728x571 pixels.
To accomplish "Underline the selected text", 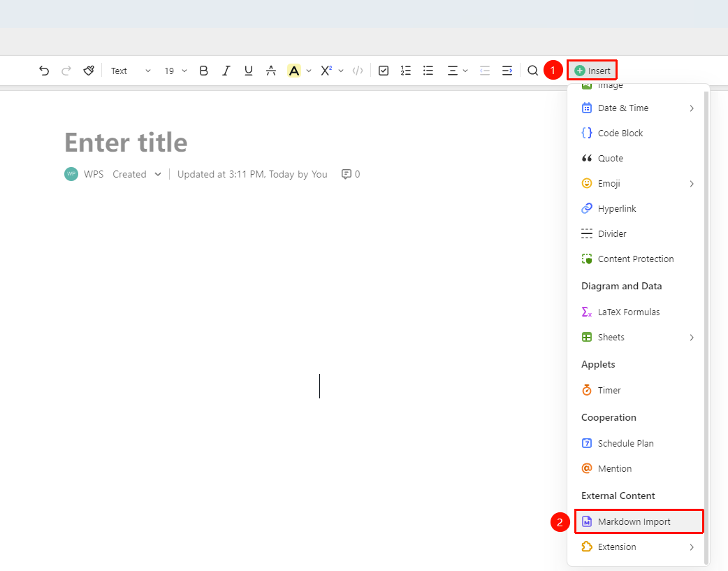I will click(249, 71).
